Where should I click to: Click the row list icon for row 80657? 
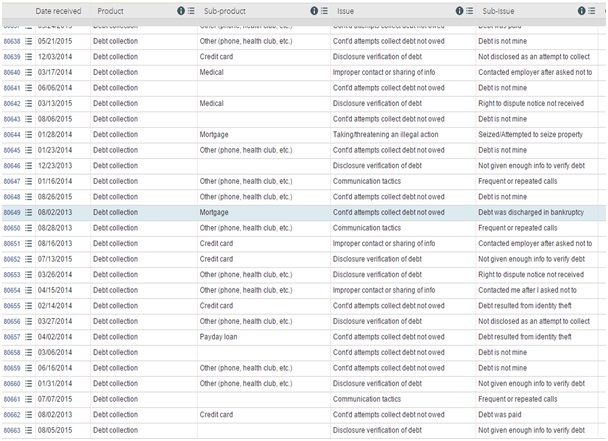point(29,337)
